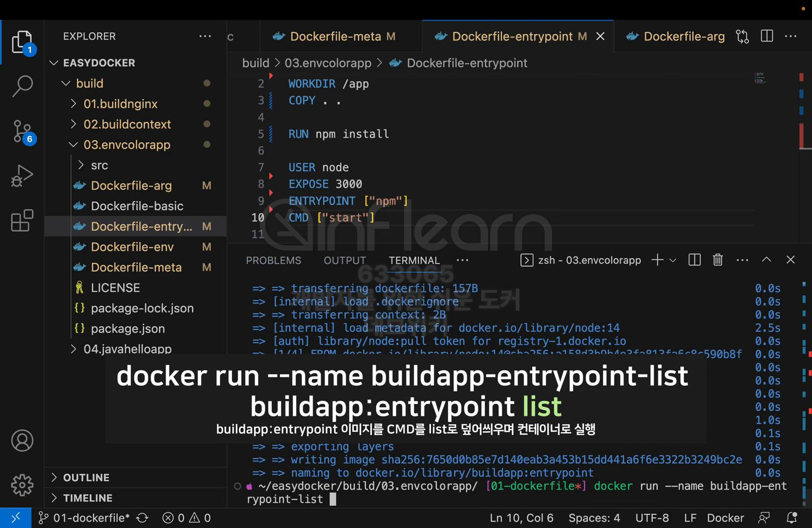Kill terminal with trash icon

[718, 260]
